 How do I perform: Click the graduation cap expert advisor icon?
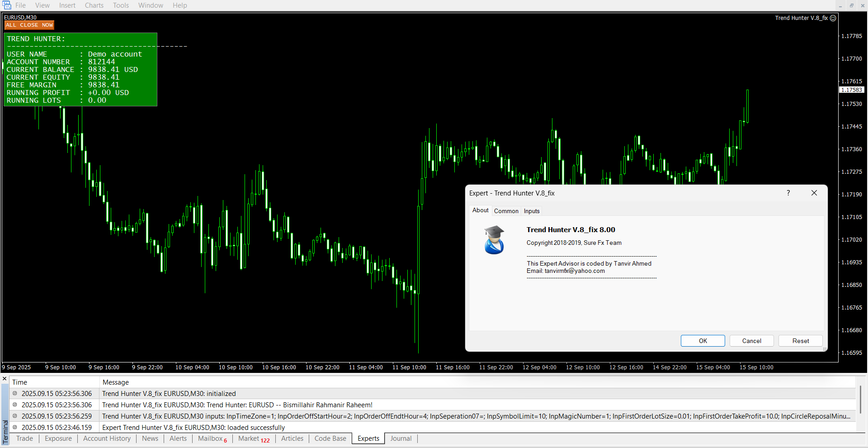pyautogui.click(x=494, y=240)
